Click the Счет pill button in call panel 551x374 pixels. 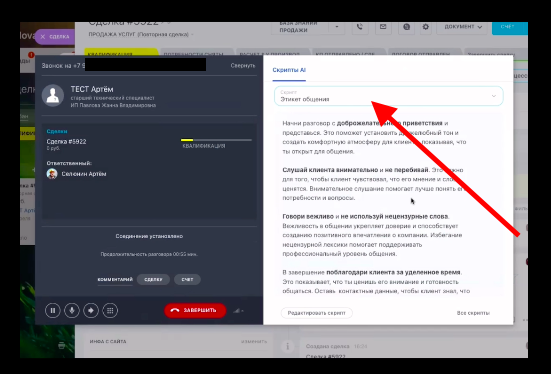187,279
